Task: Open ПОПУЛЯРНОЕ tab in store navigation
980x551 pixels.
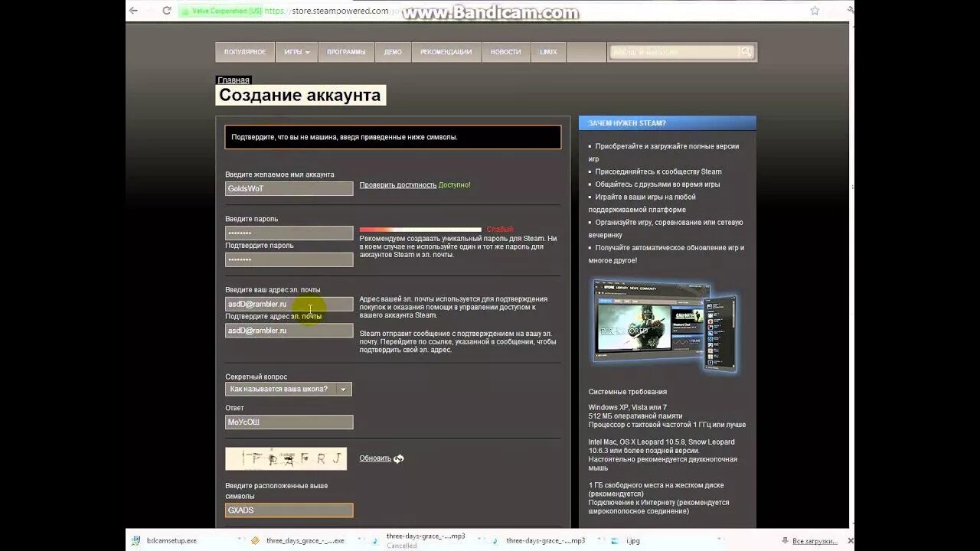Action: point(245,52)
